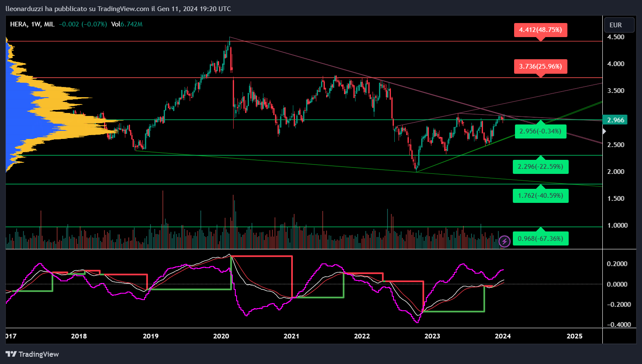Click the 2025 label on time axis
Screen dimensions: 642x364
click(575, 336)
